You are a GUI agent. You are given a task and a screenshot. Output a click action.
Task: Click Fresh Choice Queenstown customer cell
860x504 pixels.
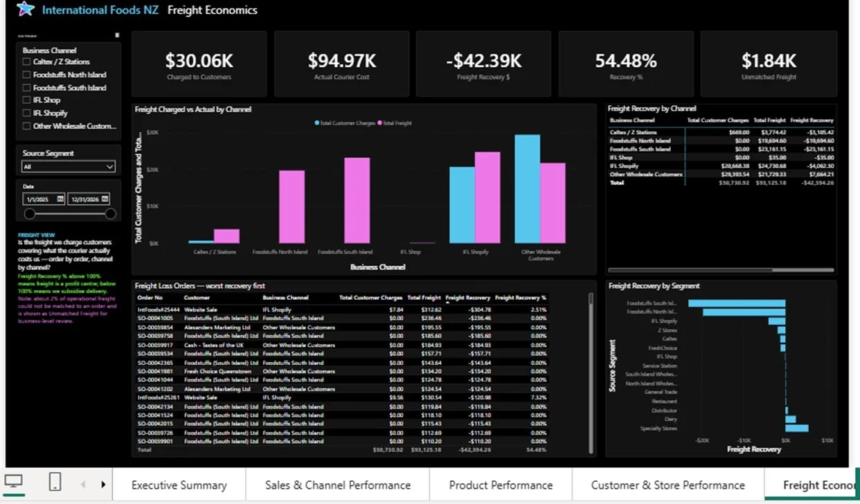point(217,371)
